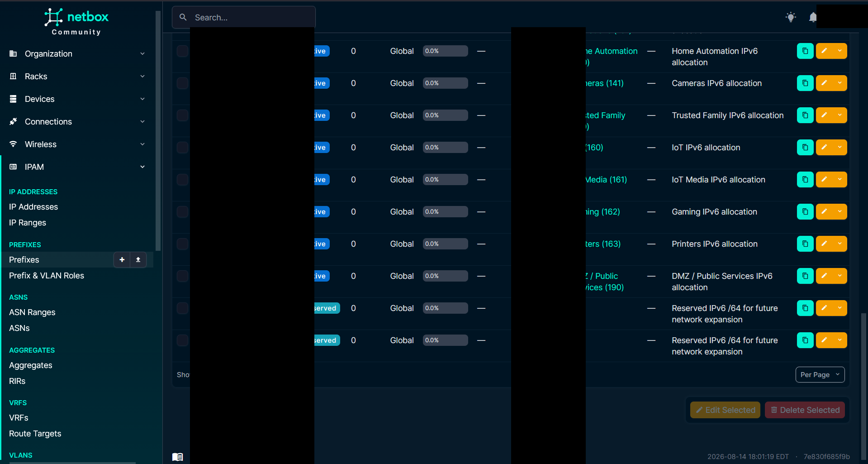The height and width of the screenshot is (464, 868).
Task: Clone the Gaming IPv6 allocation prefix
Action: pyautogui.click(x=805, y=212)
